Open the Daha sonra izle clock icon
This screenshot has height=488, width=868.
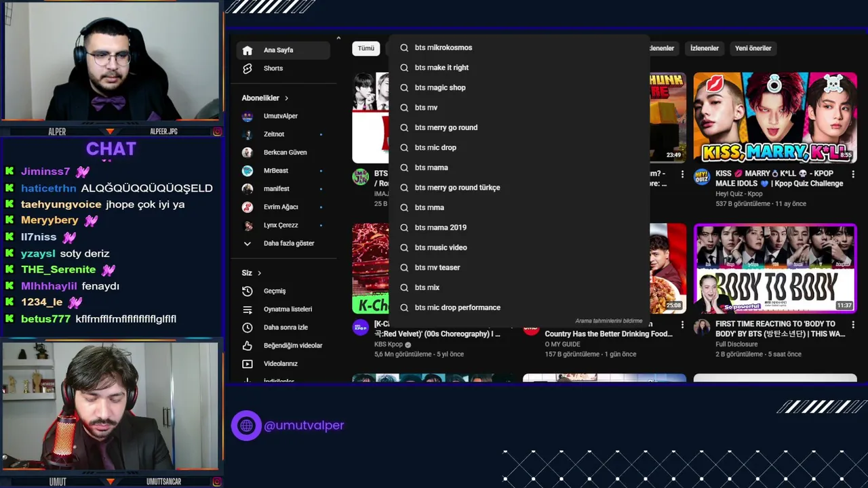[x=248, y=327]
